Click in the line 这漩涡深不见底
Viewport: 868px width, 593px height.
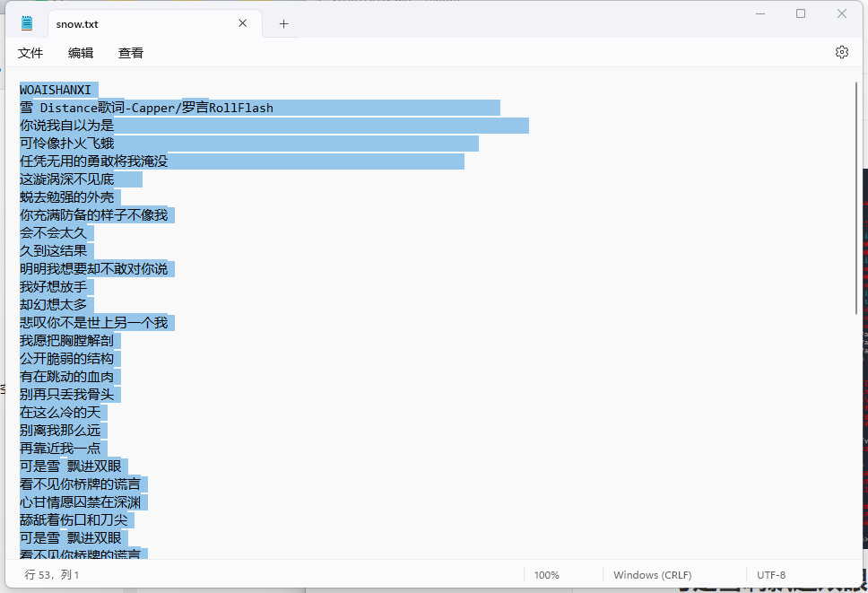pos(67,179)
